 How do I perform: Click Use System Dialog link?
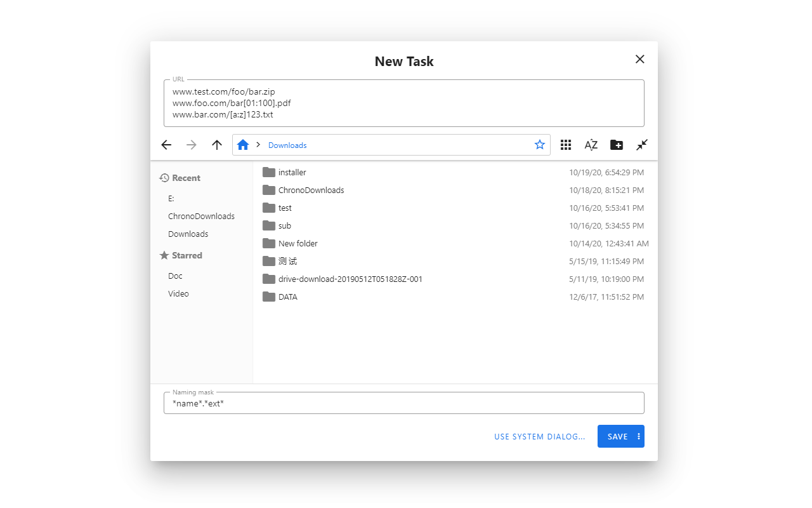pos(539,436)
